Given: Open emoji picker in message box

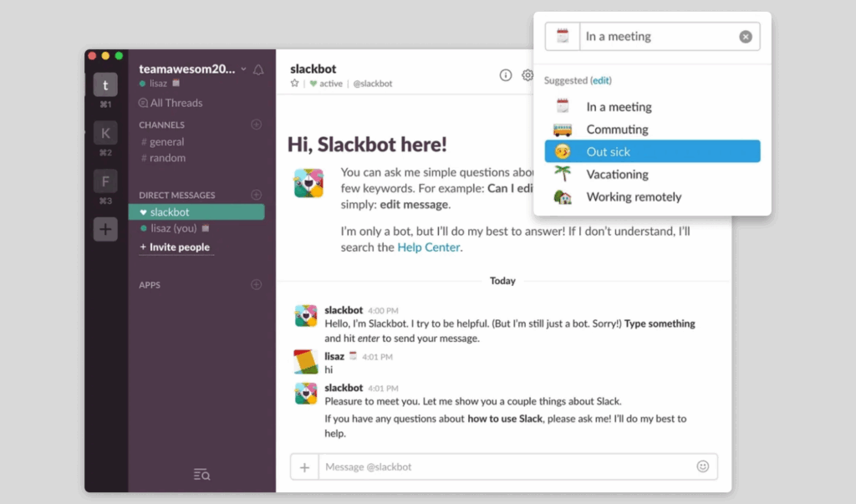Looking at the screenshot, I should point(702,466).
